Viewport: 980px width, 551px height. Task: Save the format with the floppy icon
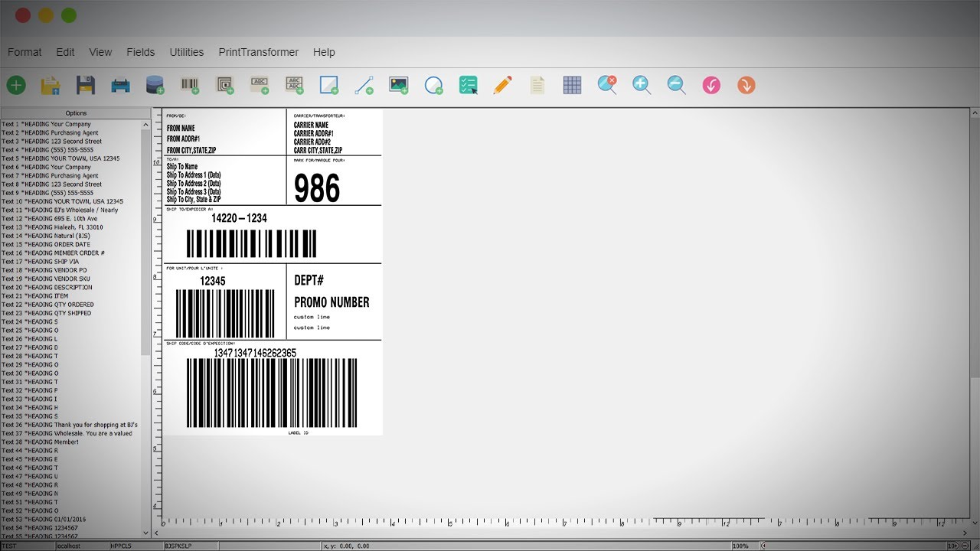point(85,85)
